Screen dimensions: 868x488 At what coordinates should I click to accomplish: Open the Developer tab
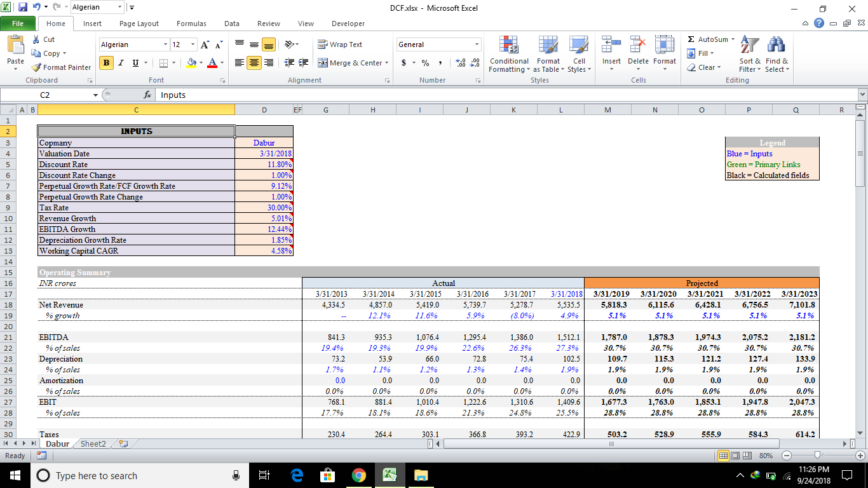[x=348, y=24]
